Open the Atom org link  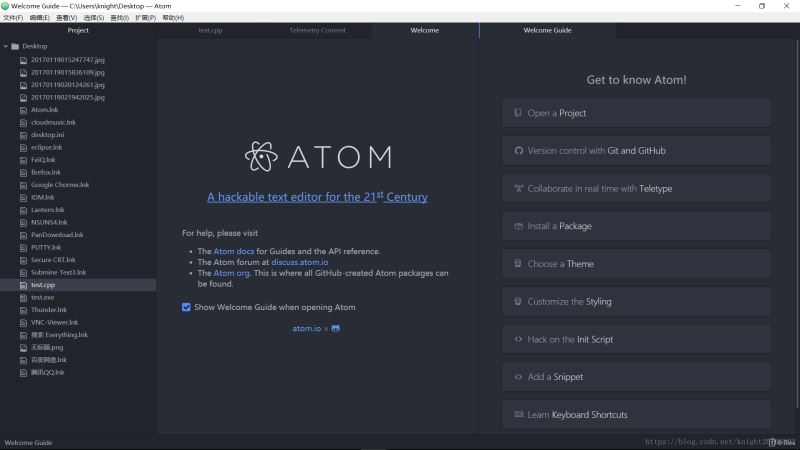coord(232,273)
